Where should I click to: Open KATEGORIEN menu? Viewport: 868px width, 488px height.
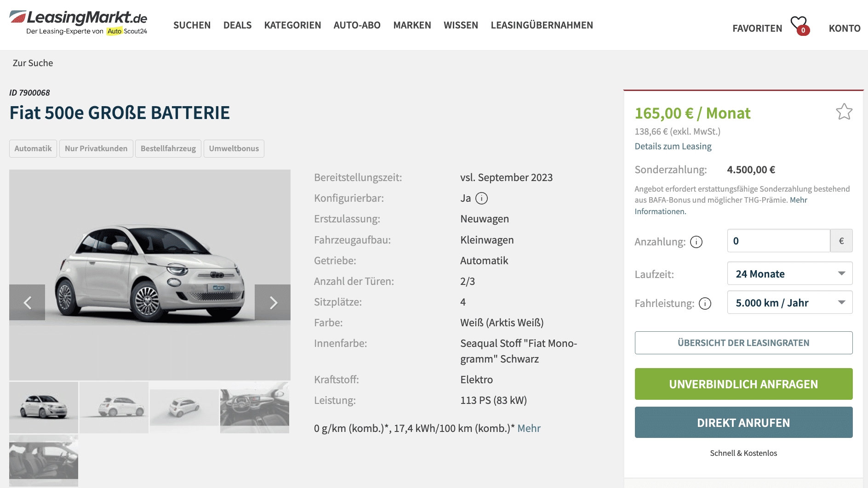click(292, 25)
